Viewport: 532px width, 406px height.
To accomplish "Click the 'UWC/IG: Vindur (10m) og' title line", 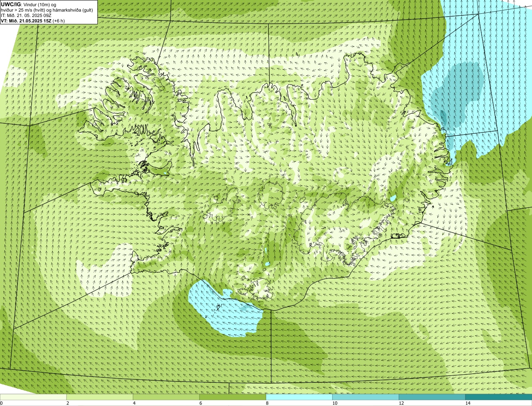I will coord(28,5).
